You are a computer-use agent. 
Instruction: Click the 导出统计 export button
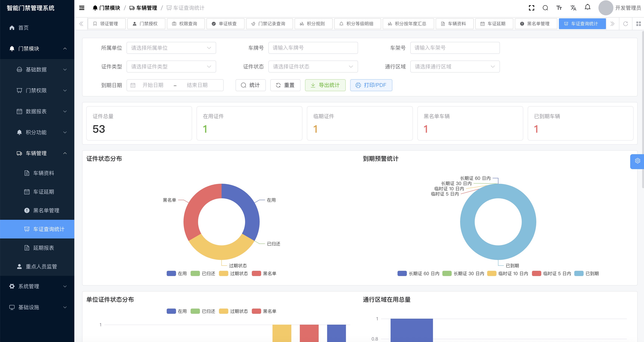[325, 85]
